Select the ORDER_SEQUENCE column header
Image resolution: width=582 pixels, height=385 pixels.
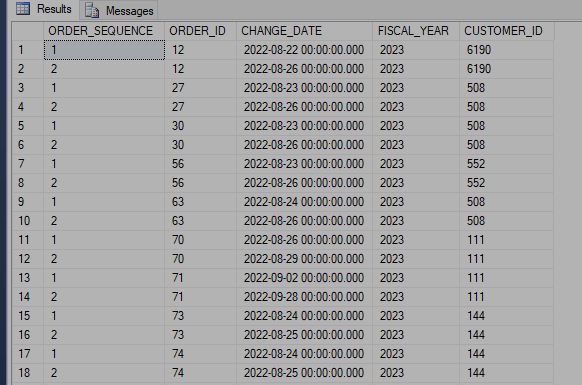104,31
